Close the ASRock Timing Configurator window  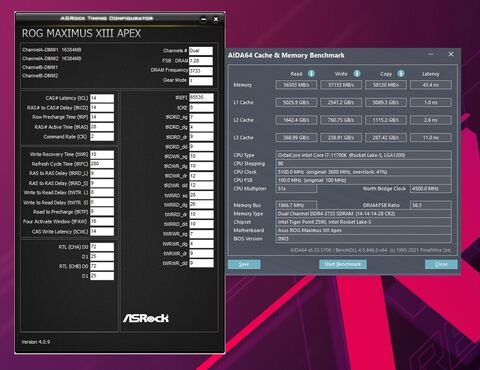216,19
